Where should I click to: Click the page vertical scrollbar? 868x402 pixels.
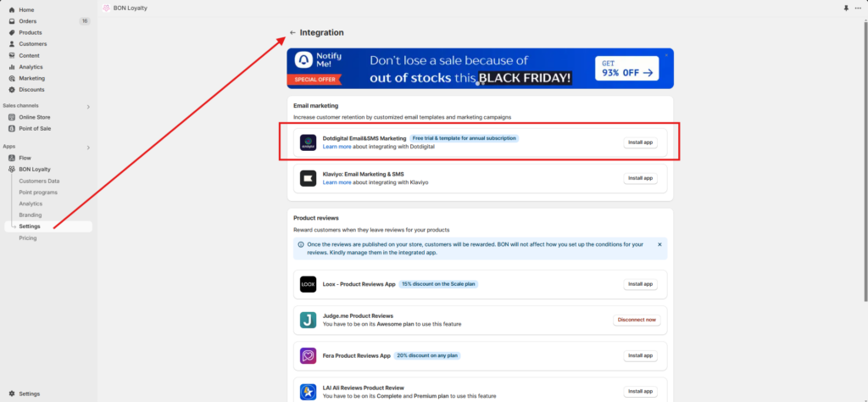tap(865, 160)
